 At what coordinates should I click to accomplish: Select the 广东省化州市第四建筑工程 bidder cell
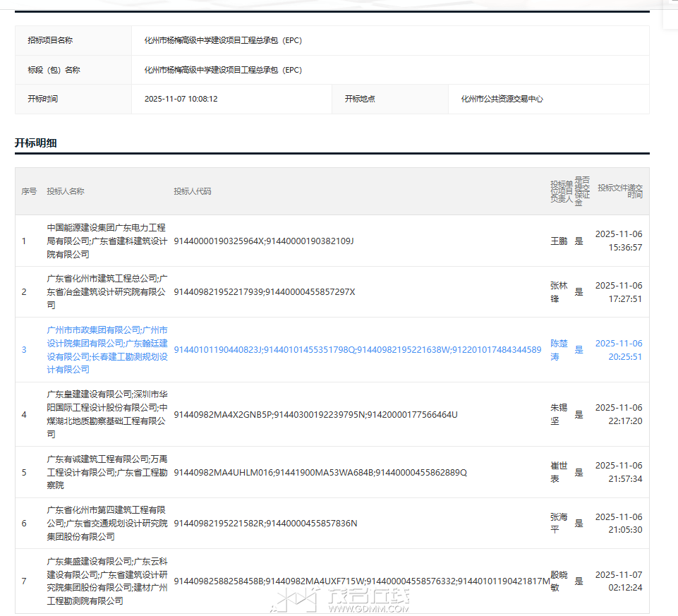coord(107,523)
